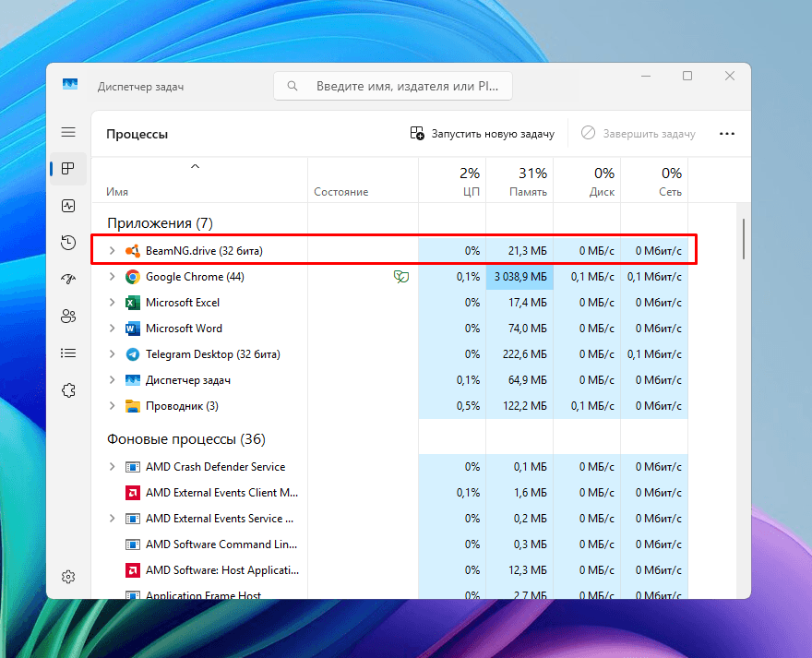Minimize the Диспетчер задач window
The height and width of the screenshot is (658, 812).
point(646,77)
